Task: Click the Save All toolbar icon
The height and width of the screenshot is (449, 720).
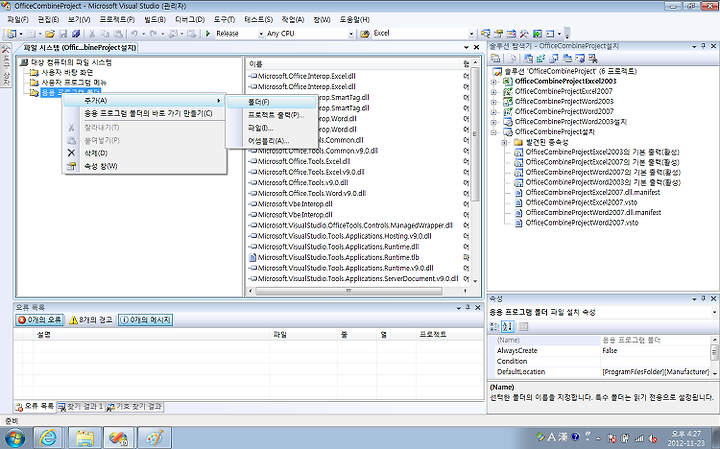Action: tap(76, 34)
